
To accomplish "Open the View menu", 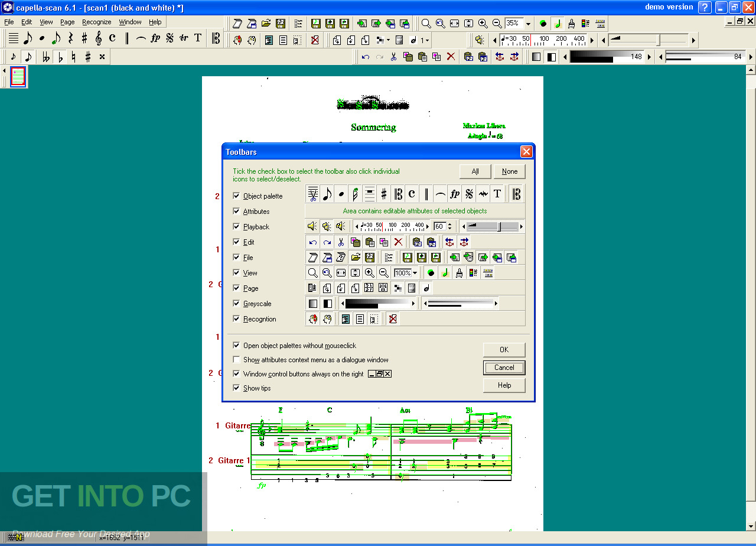I will click(46, 22).
